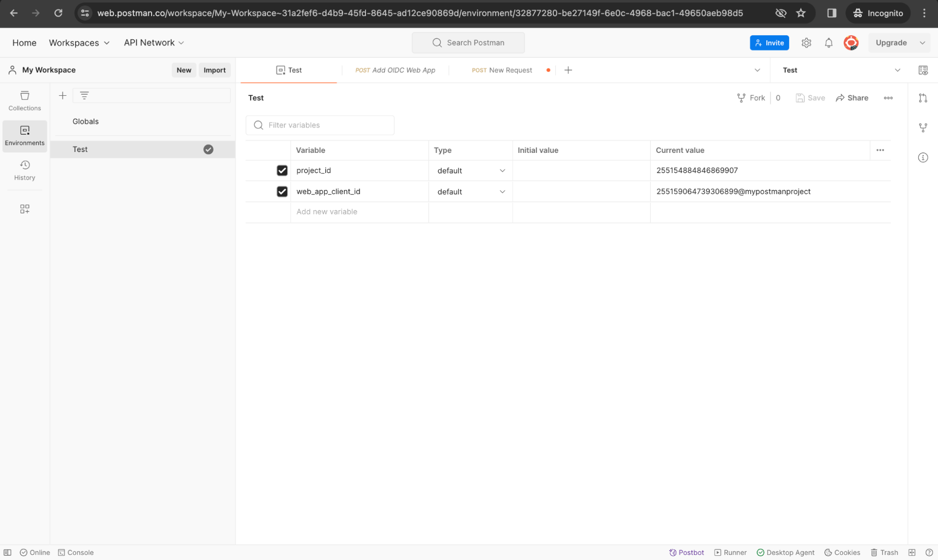The height and width of the screenshot is (560, 938).
Task: Open the History sidebar panel
Action: 24,170
